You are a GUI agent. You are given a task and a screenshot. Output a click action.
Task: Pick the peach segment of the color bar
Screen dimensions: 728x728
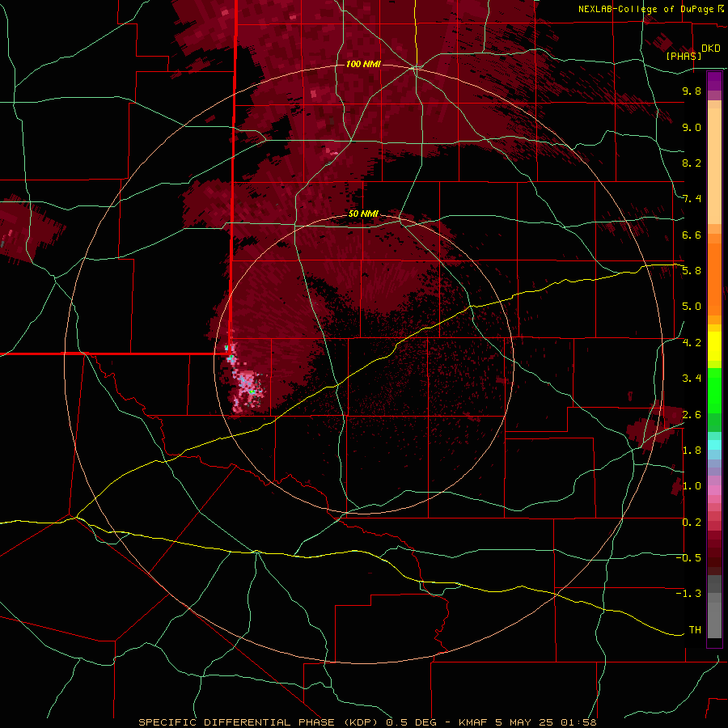pyautogui.click(x=714, y=166)
